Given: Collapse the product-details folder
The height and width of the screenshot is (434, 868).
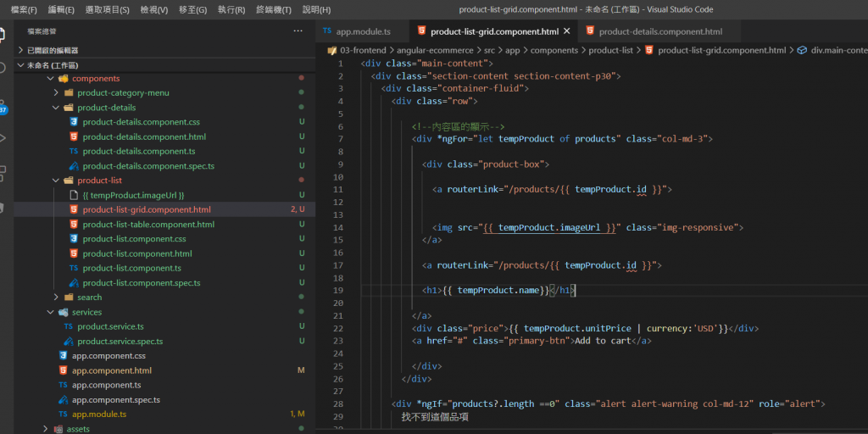Looking at the screenshot, I should tap(106, 108).
